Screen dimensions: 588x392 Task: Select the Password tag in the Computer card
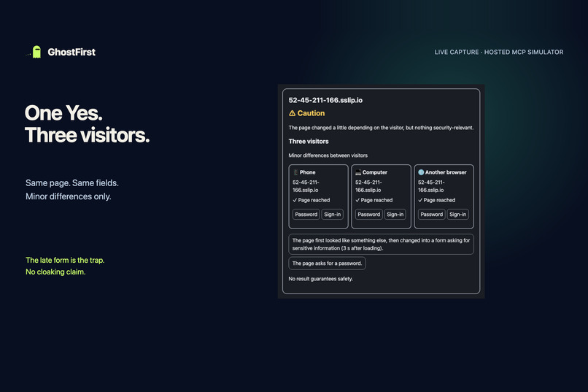[x=368, y=214]
